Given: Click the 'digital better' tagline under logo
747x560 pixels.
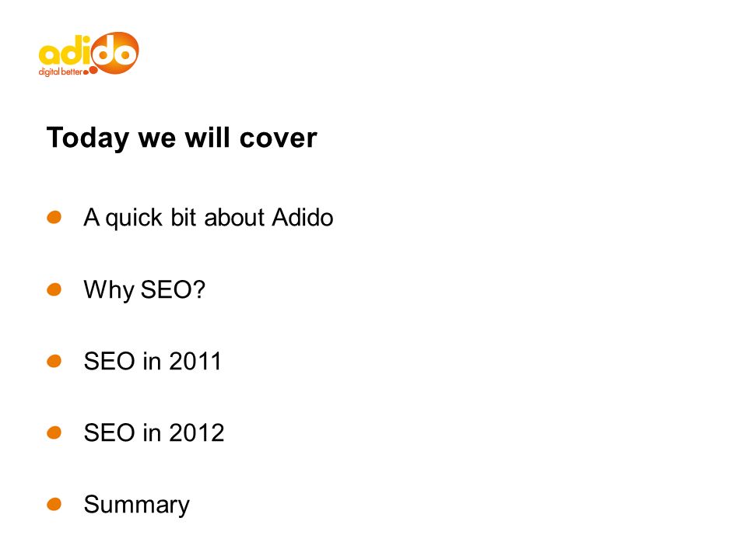Looking at the screenshot, I should (x=60, y=72).
